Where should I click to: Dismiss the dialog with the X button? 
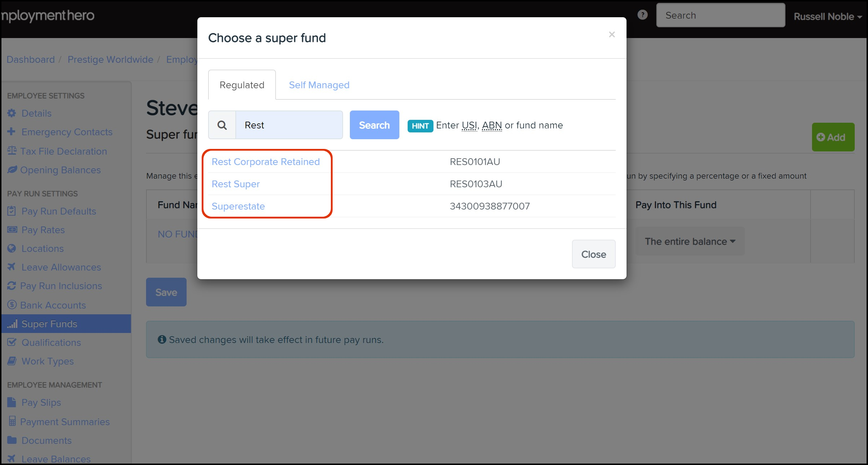(x=612, y=34)
